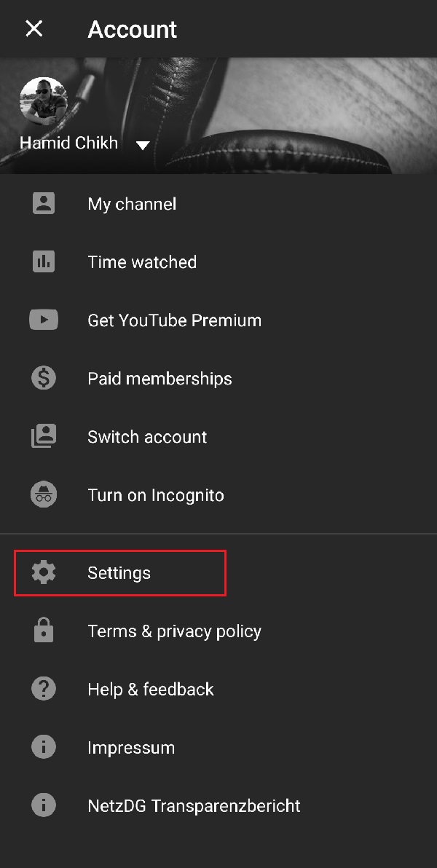The width and height of the screenshot is (437, 868).
Task: Click the Time watched bar chart icon
Action: (x=43, y=261)
